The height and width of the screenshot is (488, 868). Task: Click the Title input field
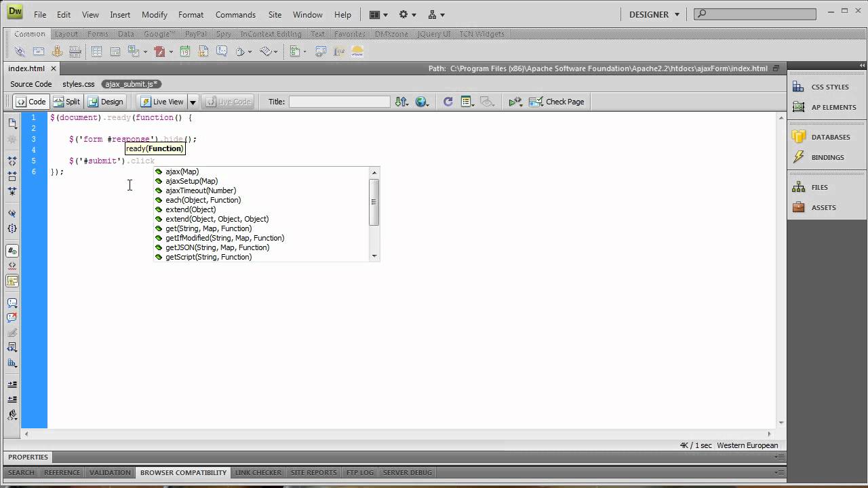(x=339, y=102)
